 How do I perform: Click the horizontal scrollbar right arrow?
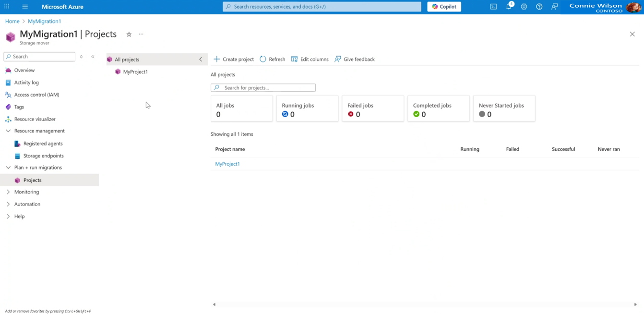point(635,304)
